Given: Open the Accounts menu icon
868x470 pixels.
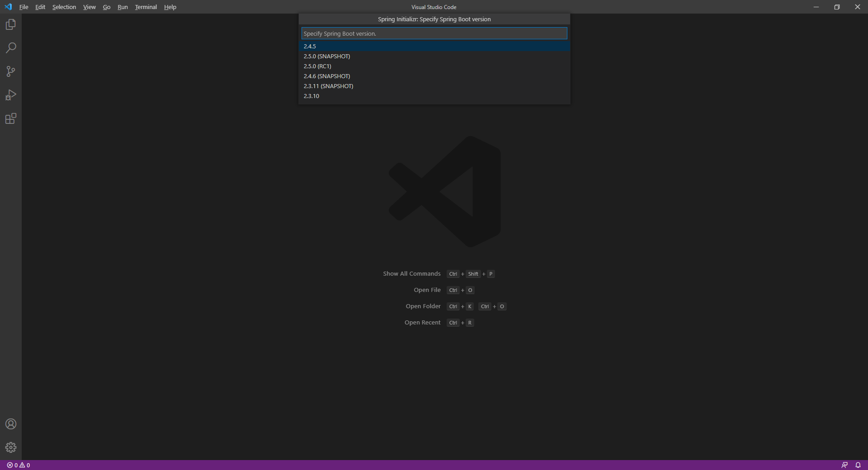Looking at the screenshot, I should [x=11, y=424].
